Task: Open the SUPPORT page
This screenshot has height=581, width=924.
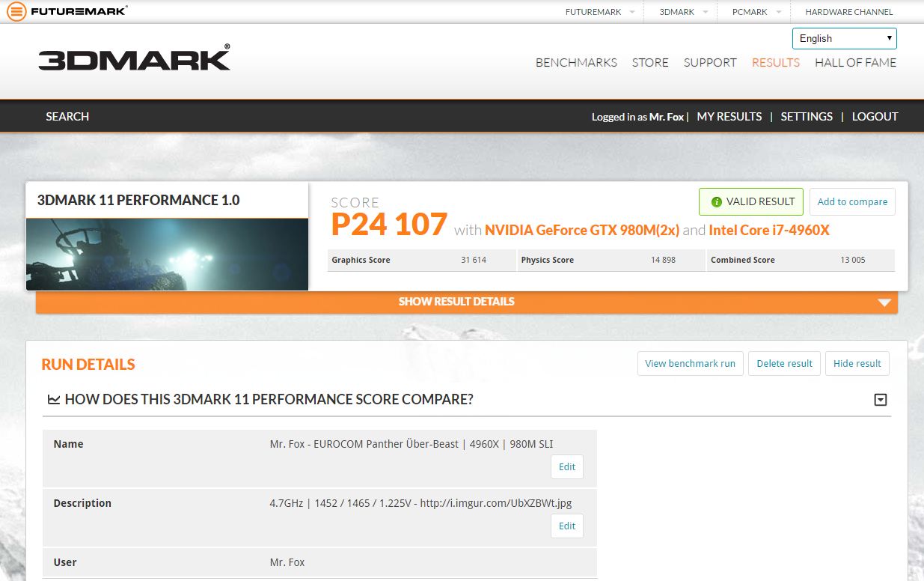Action: coord(710,63)
